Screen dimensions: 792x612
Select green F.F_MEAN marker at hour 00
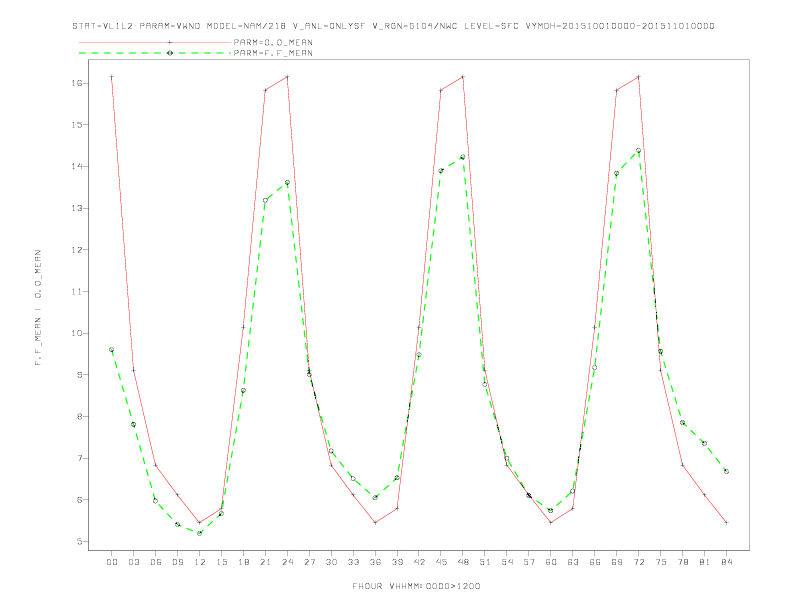point(111,349)
